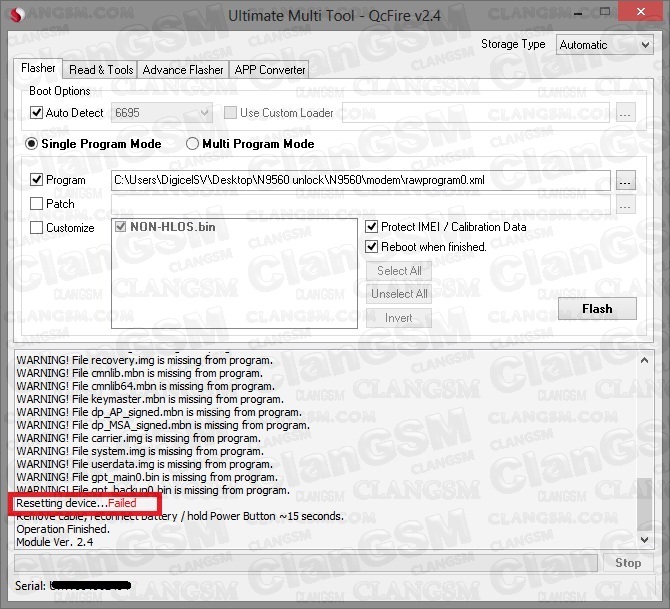Uncheck the Program checkbox
This screenshot has height=609, width=670.
[36, 179]
